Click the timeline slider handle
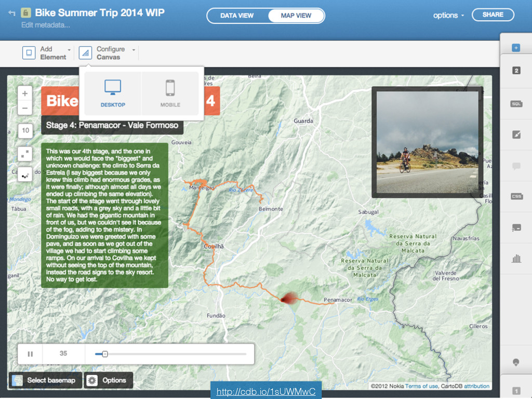 pyautogui.click(x=105, y=354)
